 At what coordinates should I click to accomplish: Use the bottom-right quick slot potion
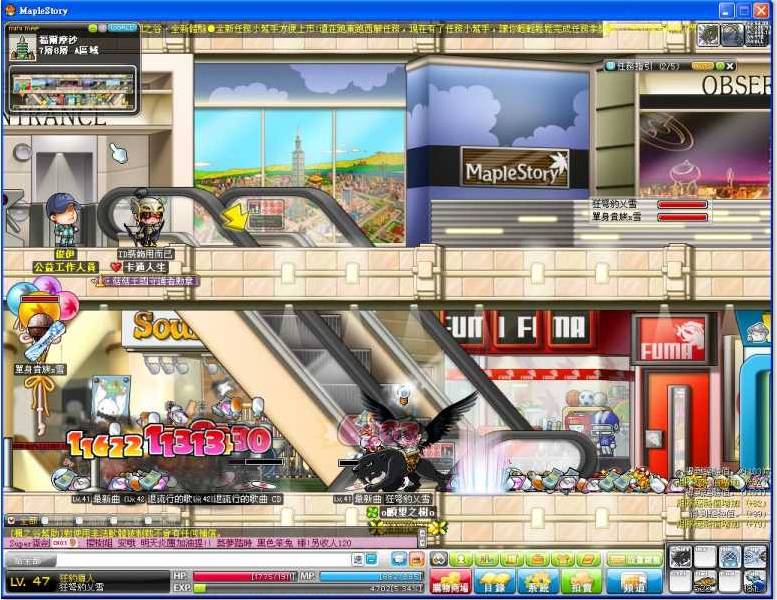[x=756, y=582]
